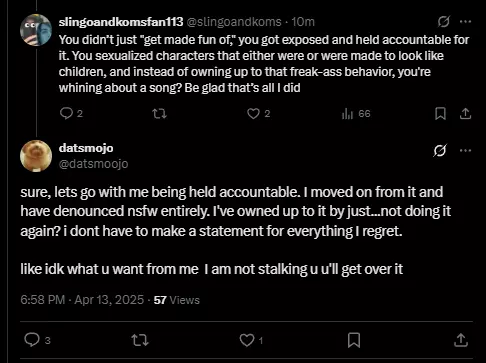Open slingoandkomsfan113 profile avatar
This screenshot has height=363, width=486.
pos(36,30)
